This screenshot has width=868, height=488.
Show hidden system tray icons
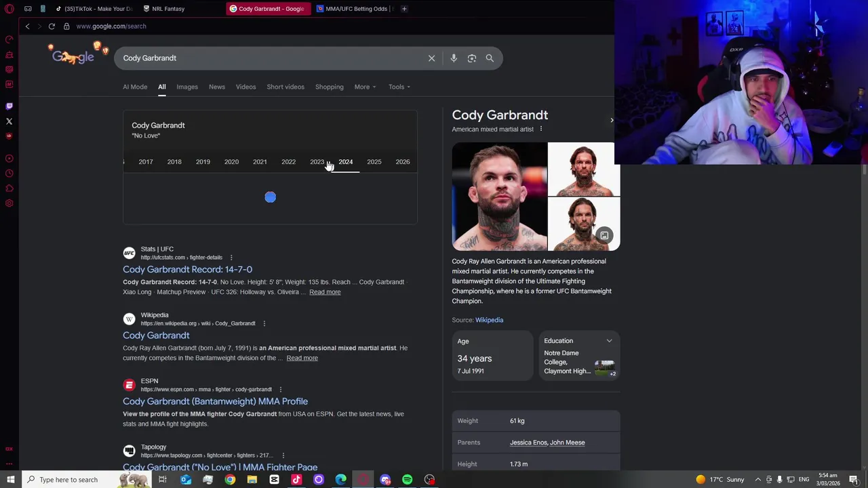(758, 480)
